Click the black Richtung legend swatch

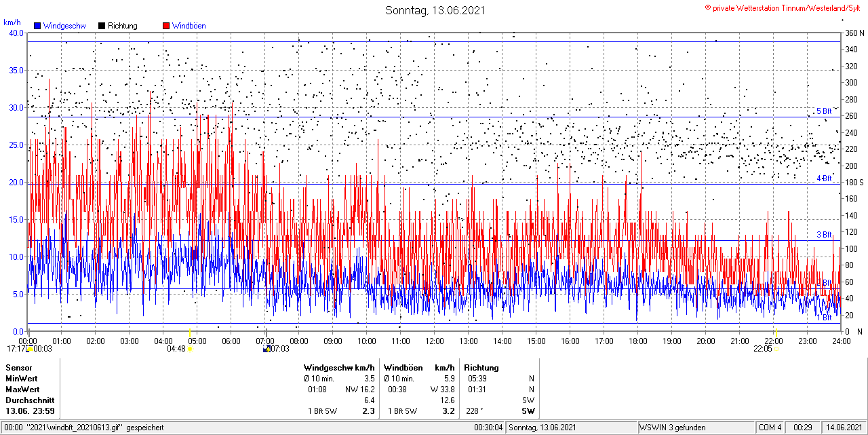[x=102, y=26]
